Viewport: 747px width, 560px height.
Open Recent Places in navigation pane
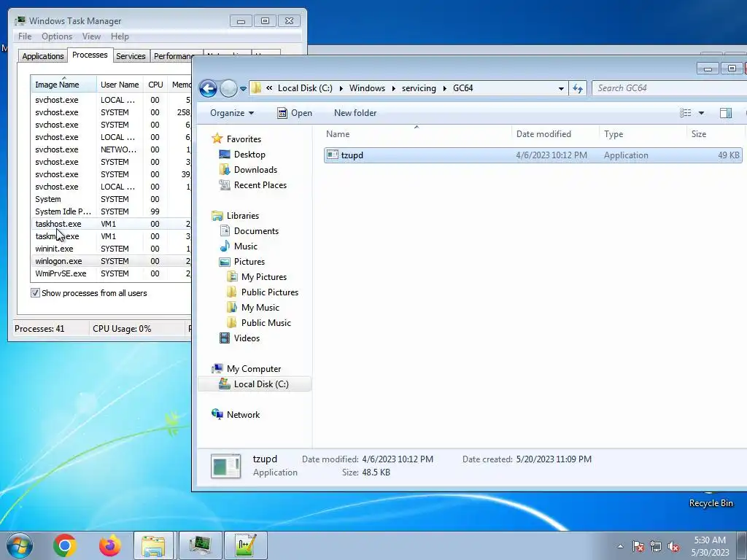pyautogui.click(x=260, y=184)
